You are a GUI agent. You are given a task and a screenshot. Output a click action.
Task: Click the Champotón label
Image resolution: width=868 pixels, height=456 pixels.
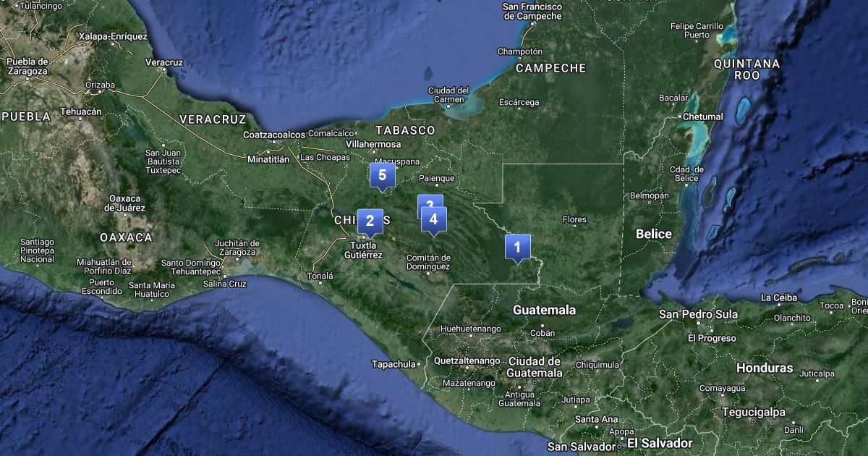pyautogui.click(x=519, y=51)
